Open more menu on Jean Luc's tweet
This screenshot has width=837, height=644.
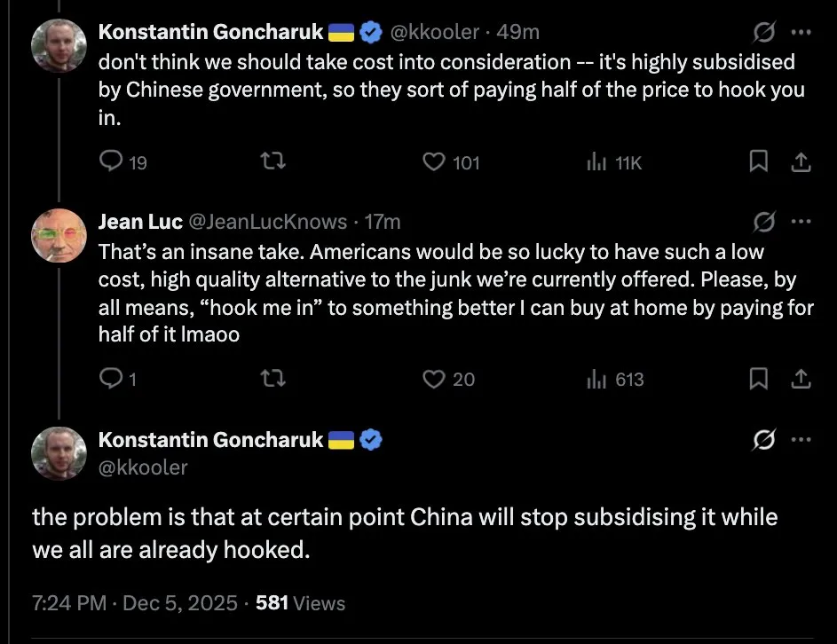(x=801, y=221)
